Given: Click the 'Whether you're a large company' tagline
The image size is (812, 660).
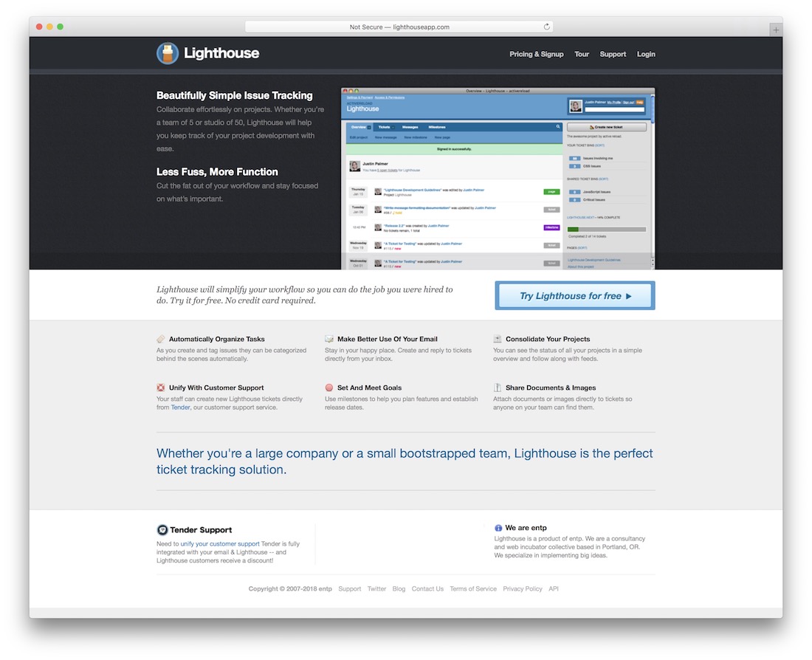Looking at the screenshot, I should point(405,461).
